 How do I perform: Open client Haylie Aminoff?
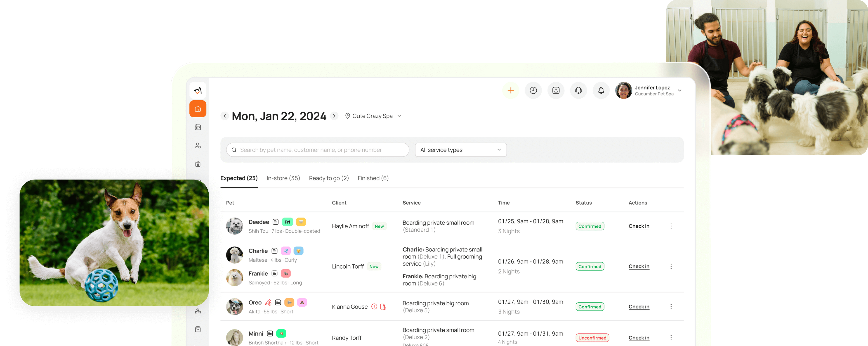tap(350, 226)
